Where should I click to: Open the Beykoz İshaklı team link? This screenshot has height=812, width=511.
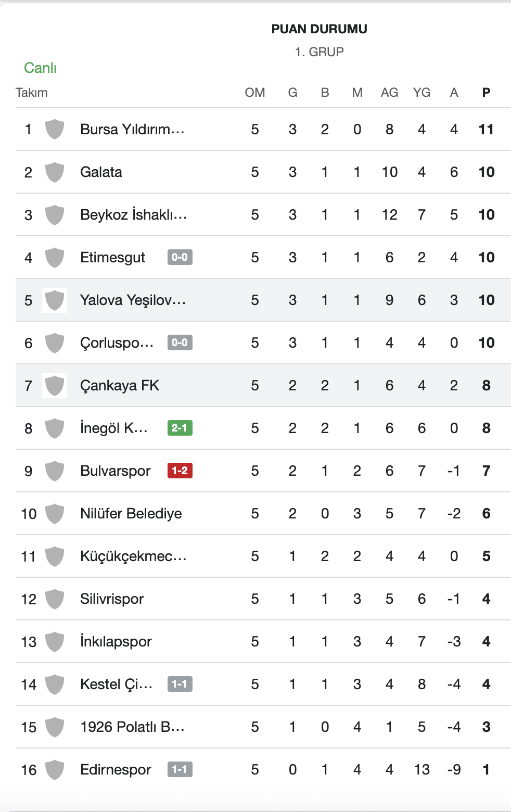133,214
